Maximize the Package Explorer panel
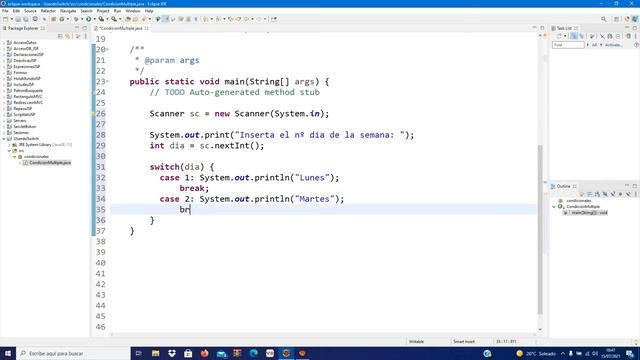This screenshot has height=360, width=640. 84,28
